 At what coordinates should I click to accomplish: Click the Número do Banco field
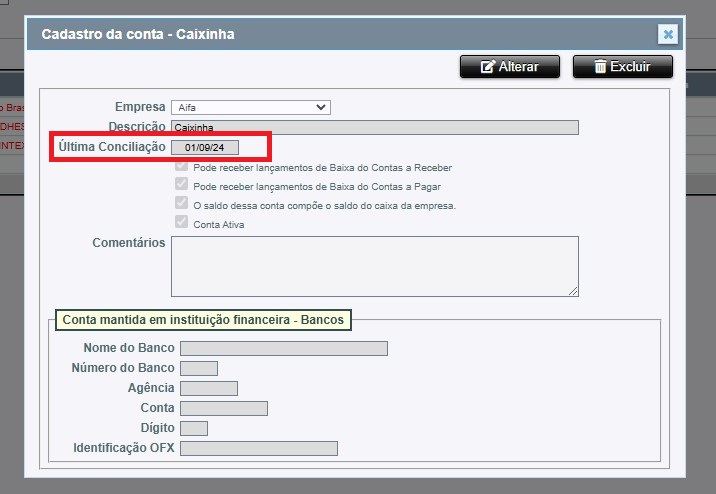tap(198, 368)
